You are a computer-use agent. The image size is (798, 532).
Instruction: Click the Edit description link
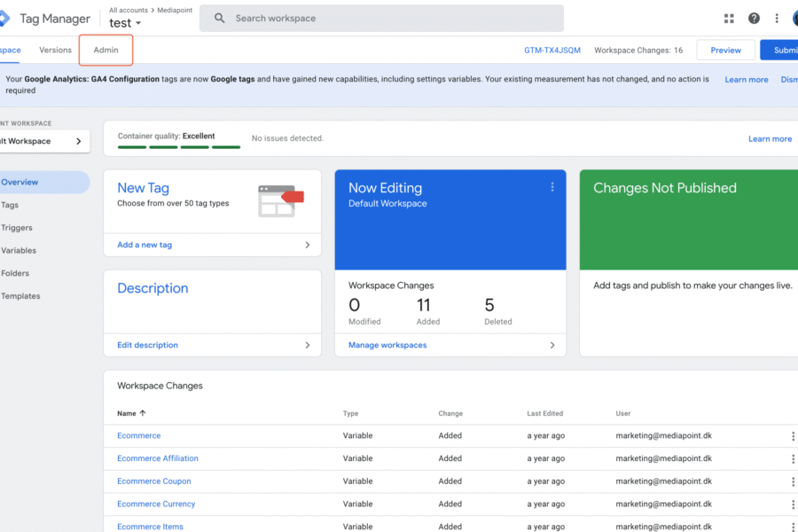[x=147, y=345]
